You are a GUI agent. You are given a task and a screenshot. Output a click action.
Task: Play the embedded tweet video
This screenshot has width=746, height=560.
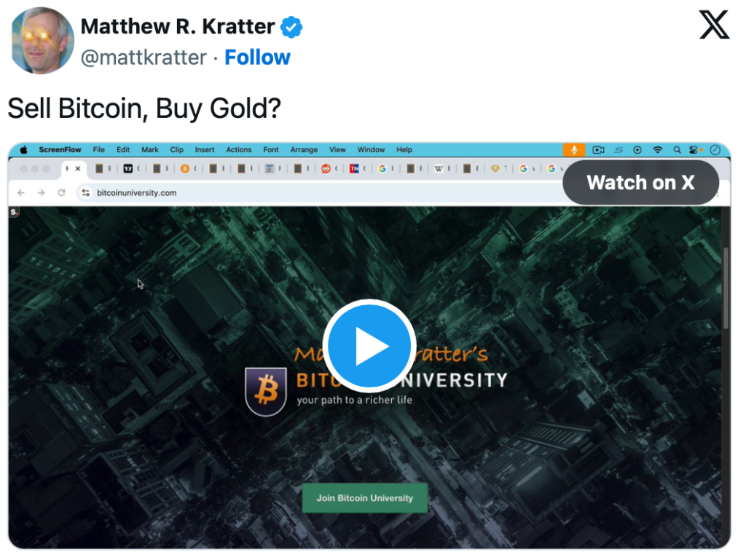click(369, 346)
